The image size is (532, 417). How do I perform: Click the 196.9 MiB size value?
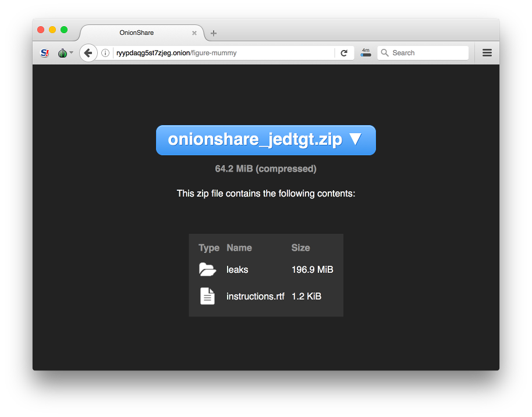click(313, 269)
